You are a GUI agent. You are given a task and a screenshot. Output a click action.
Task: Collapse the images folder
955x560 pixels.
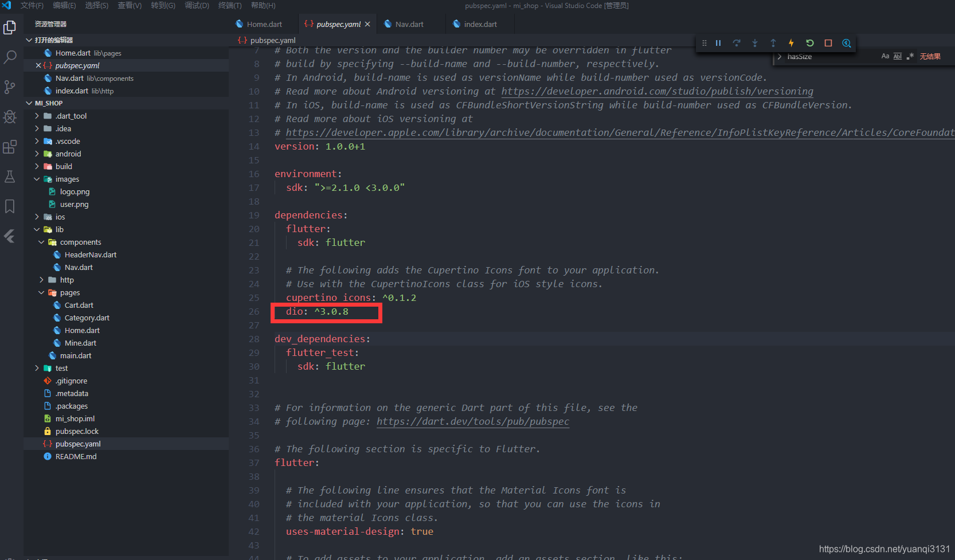37,179
